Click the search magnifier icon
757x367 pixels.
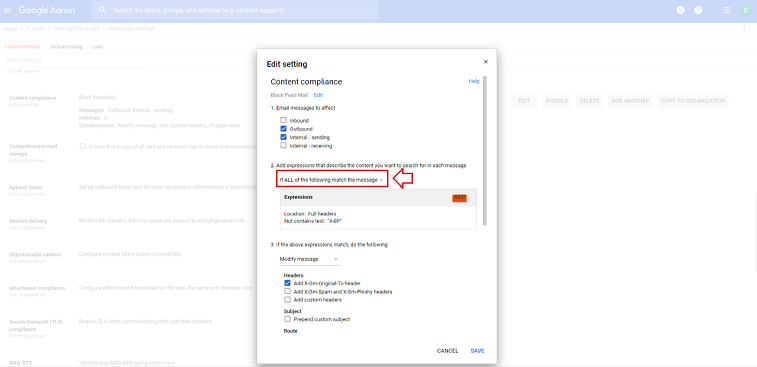pos(102,10)
